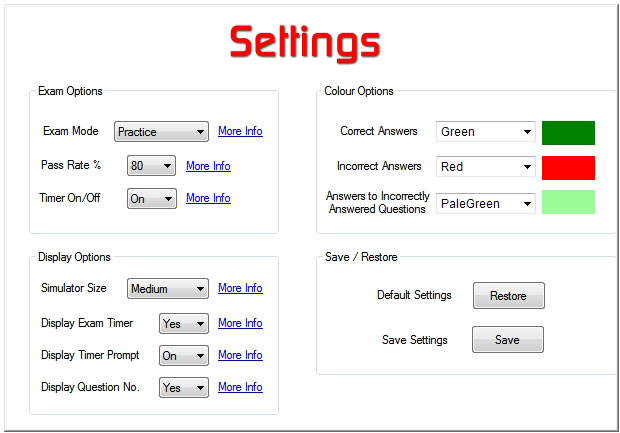The width and height of the screenshot is (620, 433).
Task: Click the dark green colour swatch
Action: tap(568, 133)
